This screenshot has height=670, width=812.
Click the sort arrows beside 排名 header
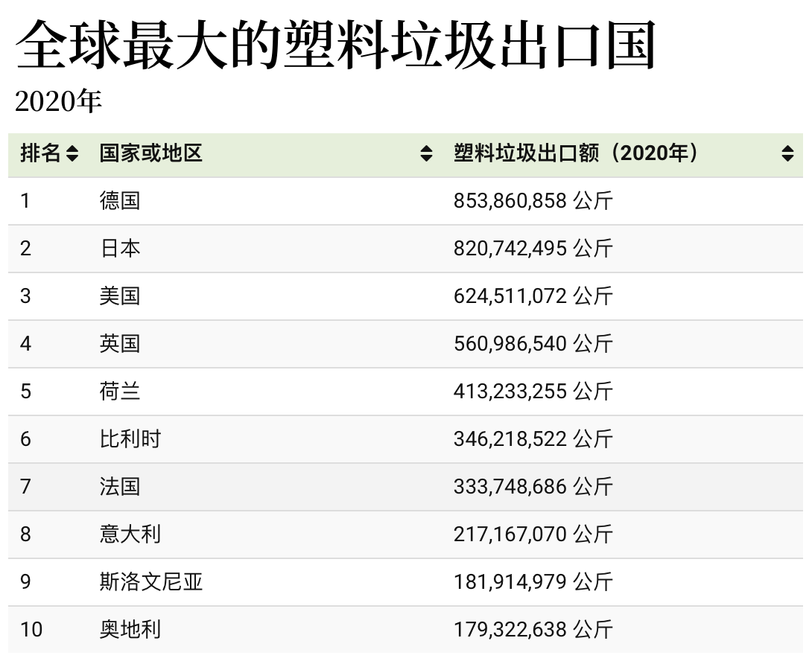click(x=72, y=154)
